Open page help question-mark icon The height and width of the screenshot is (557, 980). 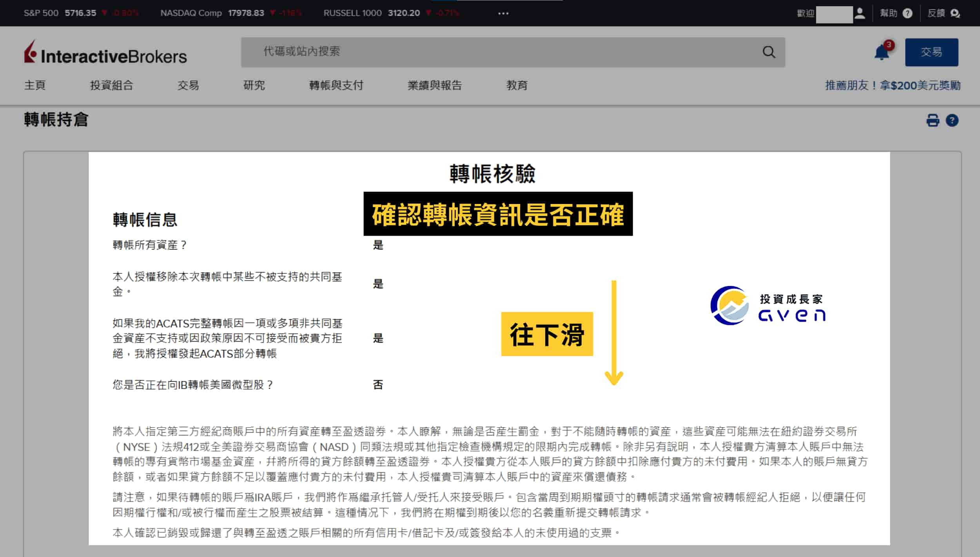[952, 120]
